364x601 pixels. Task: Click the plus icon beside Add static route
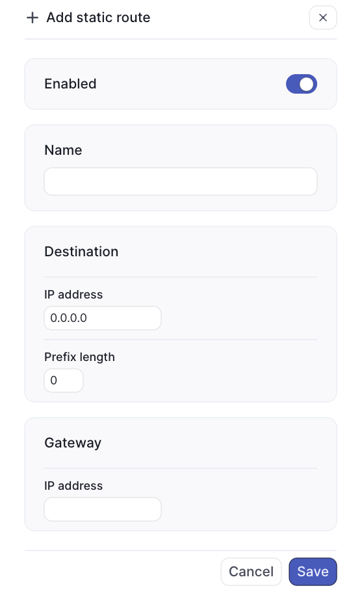pyautogui.click(x=32, y=18)
